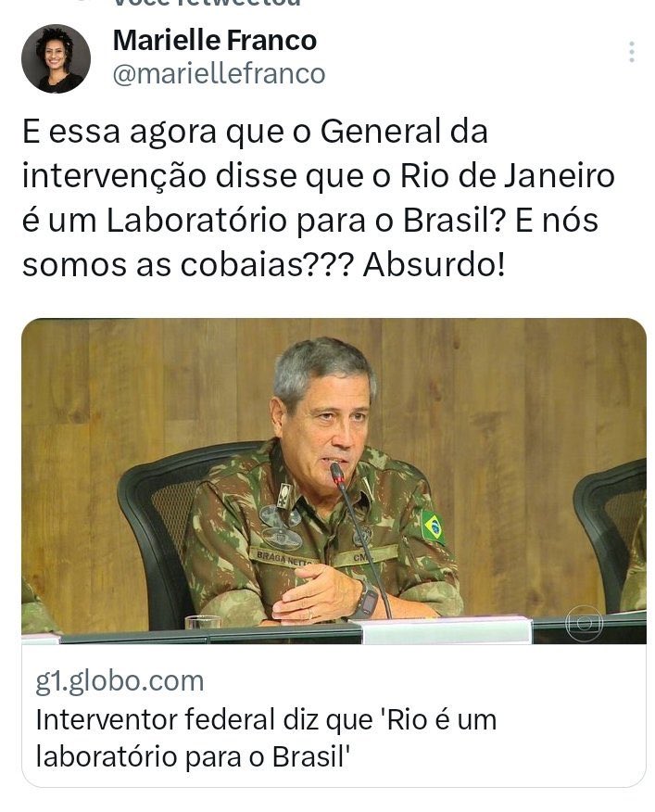Open the @mariellefranco handle

click(x=219, y=73)
